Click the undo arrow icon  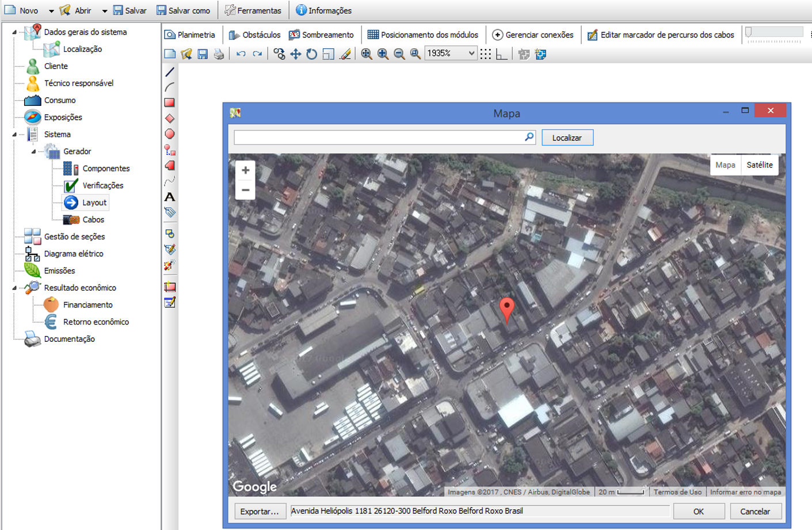[x=241, y=54]
